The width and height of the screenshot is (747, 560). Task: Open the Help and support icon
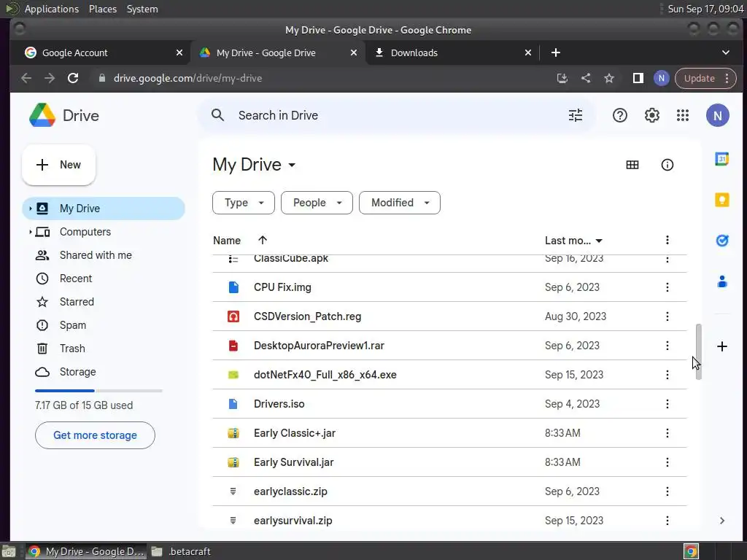tap(620, 115)
